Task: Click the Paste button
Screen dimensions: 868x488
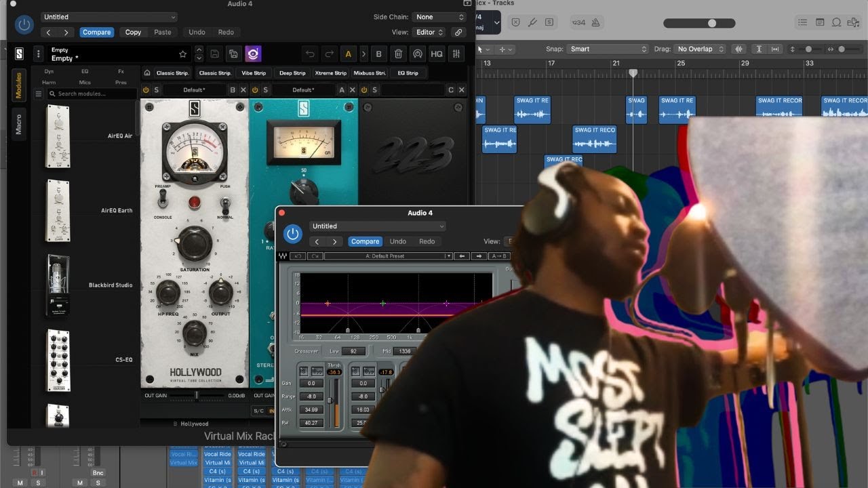Action: click(163, 32)
